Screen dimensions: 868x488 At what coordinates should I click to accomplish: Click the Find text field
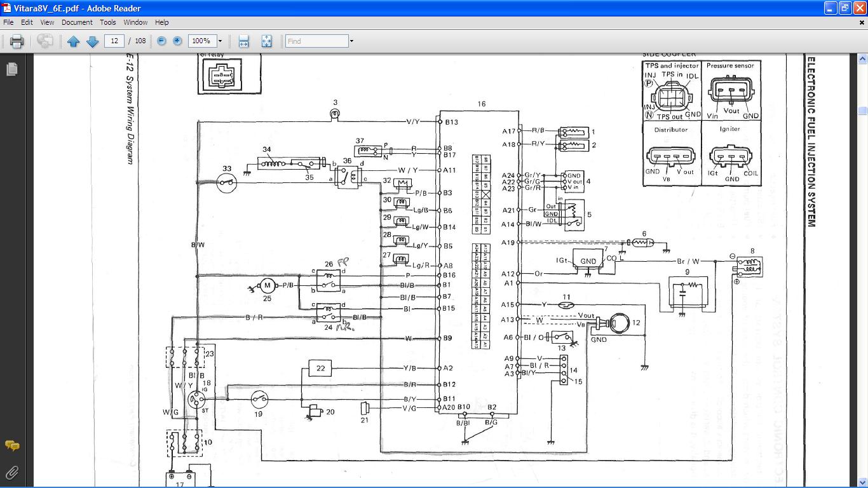[x=316, y=41]
